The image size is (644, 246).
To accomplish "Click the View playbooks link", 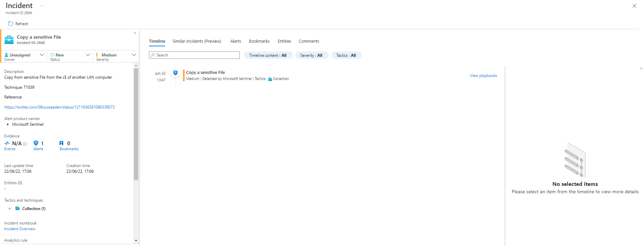I will tap(483, 76).
